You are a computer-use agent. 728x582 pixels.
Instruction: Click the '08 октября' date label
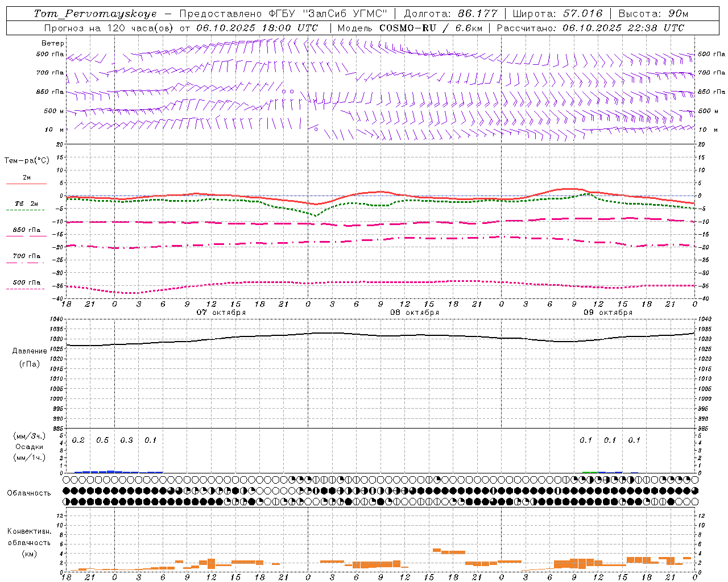[415, 312]
